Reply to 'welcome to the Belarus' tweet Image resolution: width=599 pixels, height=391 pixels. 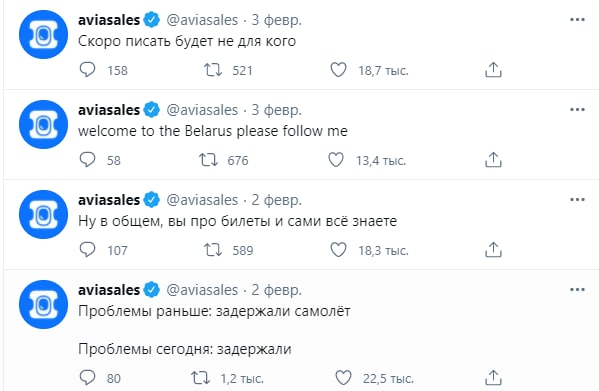87,160
